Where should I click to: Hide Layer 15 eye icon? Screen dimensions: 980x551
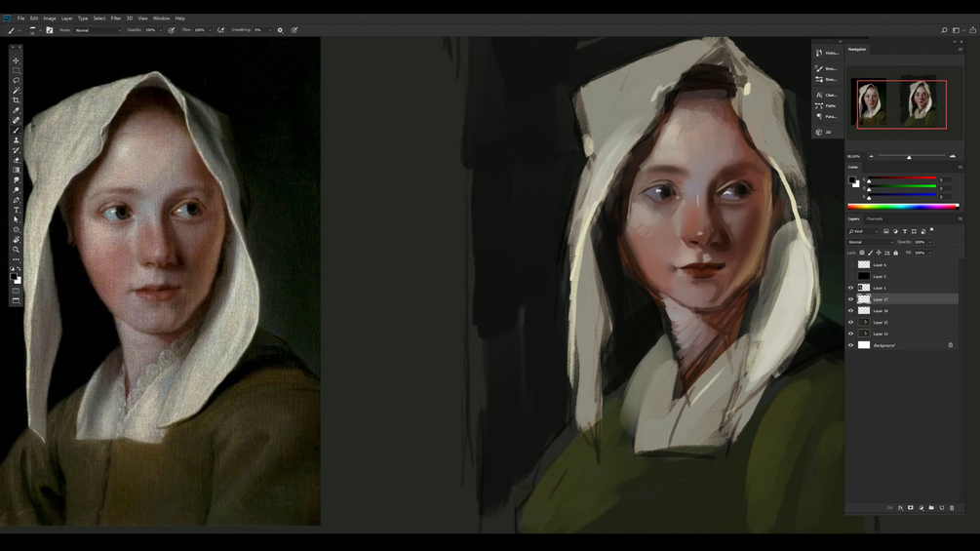tap(850, 323)
